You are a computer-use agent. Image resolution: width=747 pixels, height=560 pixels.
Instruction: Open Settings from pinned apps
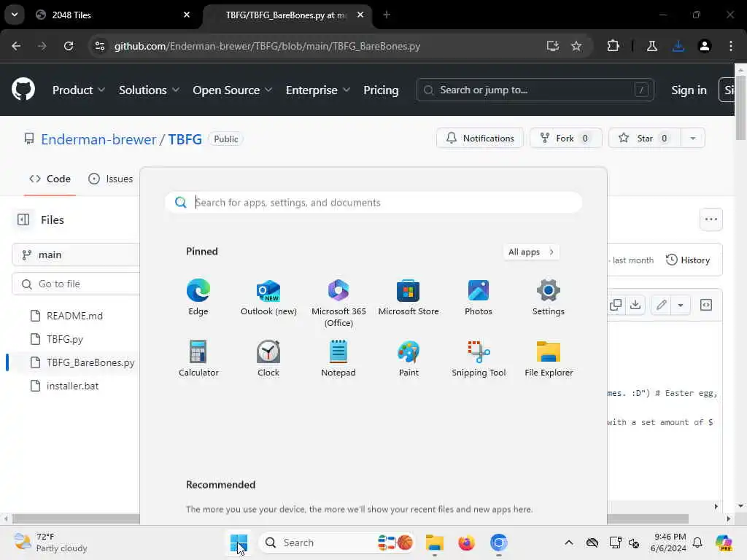[549, 297]
